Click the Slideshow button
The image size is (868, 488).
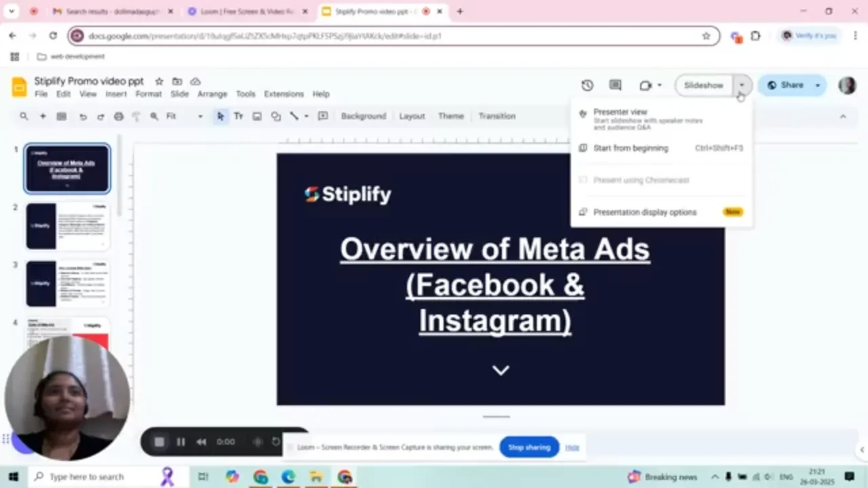click(x=704, y=85)
